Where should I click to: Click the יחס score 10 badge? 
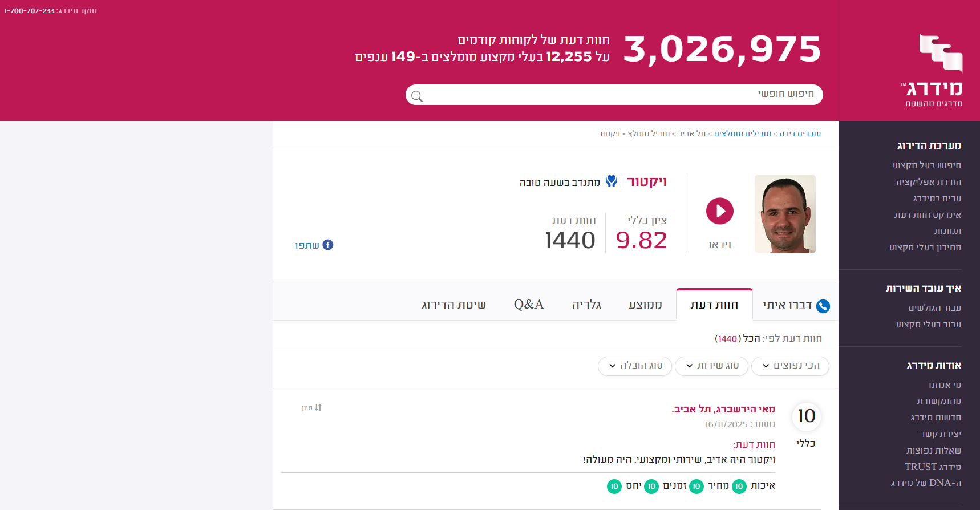coord(614,487)
